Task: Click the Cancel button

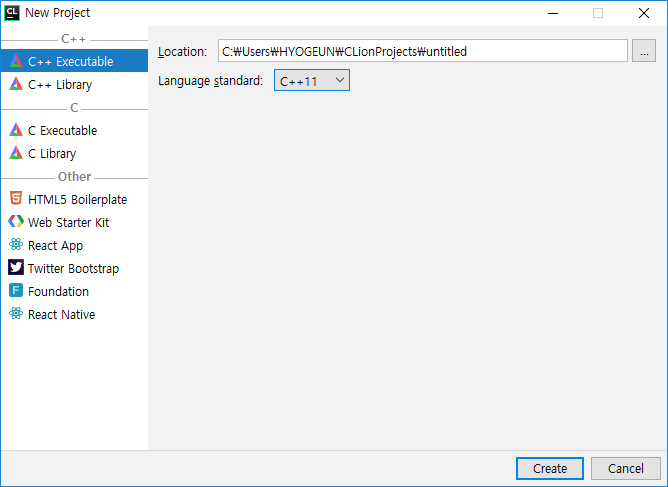Action: [x=625, y=468]
